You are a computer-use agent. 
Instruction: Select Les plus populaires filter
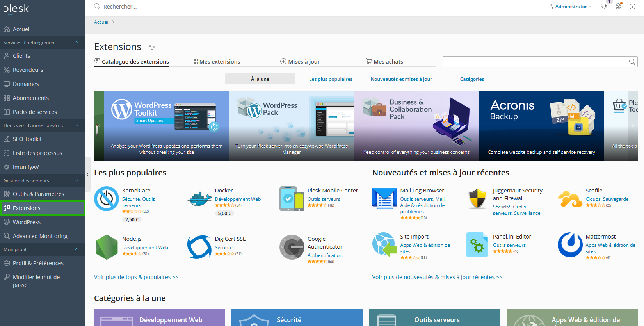tap(331, 79)
